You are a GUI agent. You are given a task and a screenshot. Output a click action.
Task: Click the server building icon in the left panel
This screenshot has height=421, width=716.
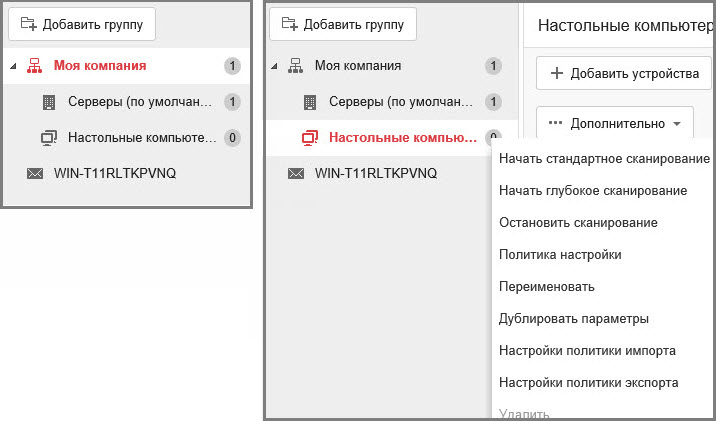coord(49,102)
